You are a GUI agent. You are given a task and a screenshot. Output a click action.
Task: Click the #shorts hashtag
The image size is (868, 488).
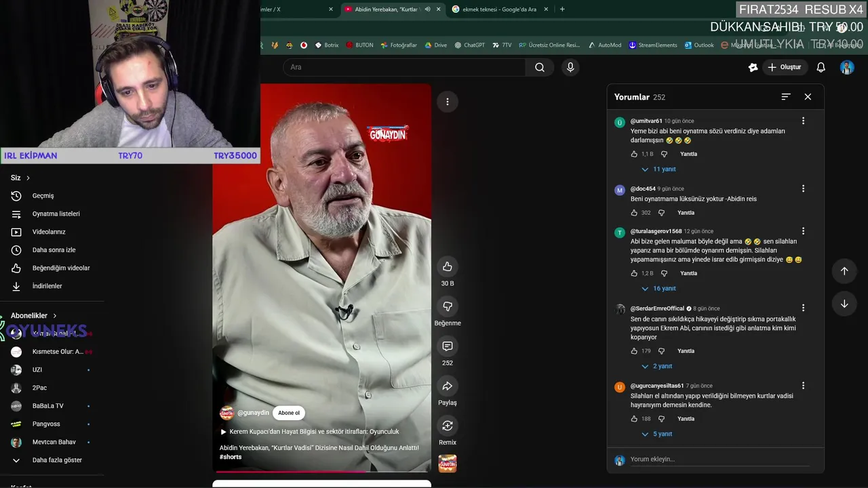tap(231, 457)
